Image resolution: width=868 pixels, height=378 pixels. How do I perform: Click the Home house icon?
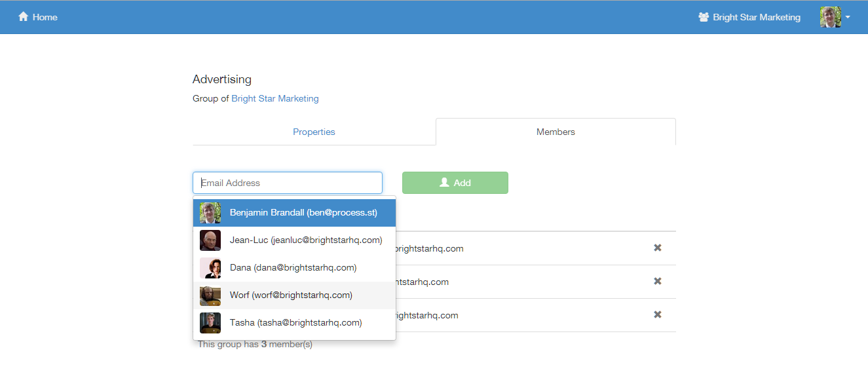[24, 17]
